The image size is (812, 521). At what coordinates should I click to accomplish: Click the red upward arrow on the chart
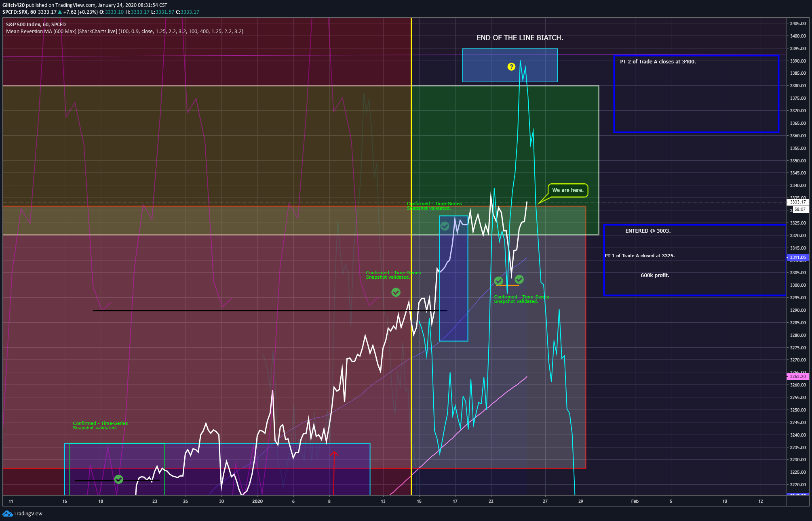click(334, 473)
